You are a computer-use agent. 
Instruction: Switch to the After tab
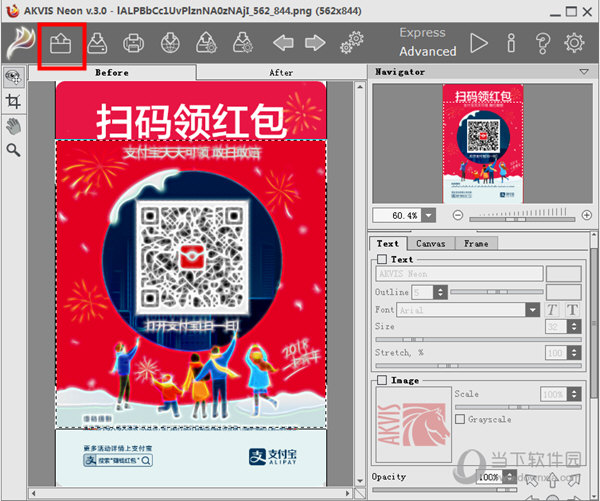281,72
